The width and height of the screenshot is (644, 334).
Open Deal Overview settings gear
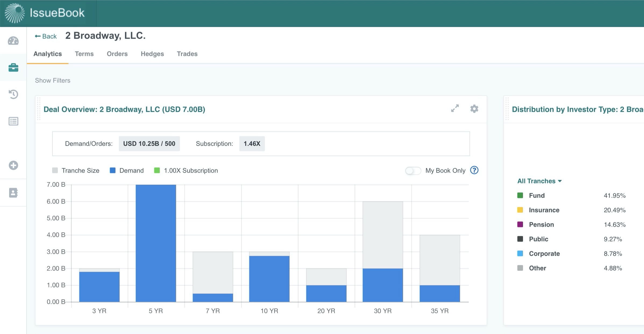click(474, 109)
